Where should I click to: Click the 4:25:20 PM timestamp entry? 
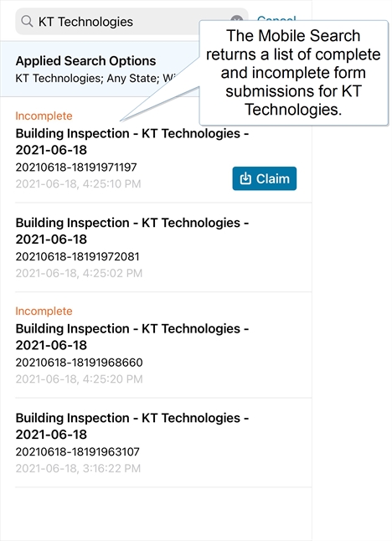coord(79,379)
